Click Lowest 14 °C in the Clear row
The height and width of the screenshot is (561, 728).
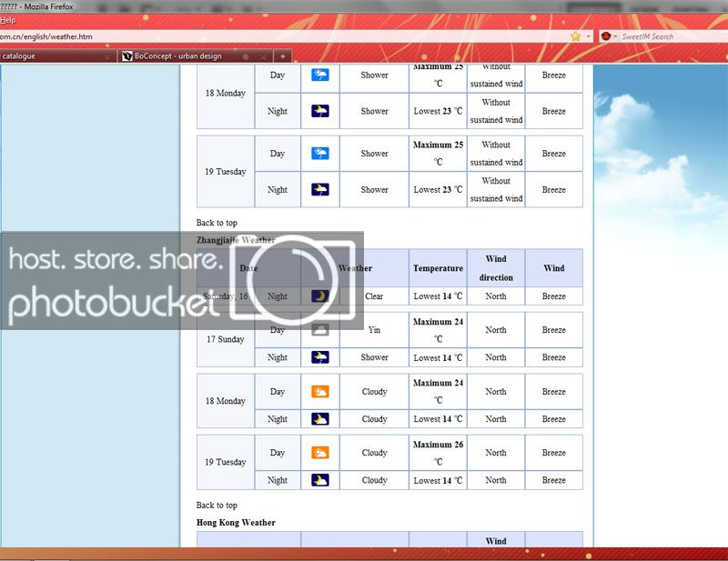pyautogui.click(x=438, y=296)
